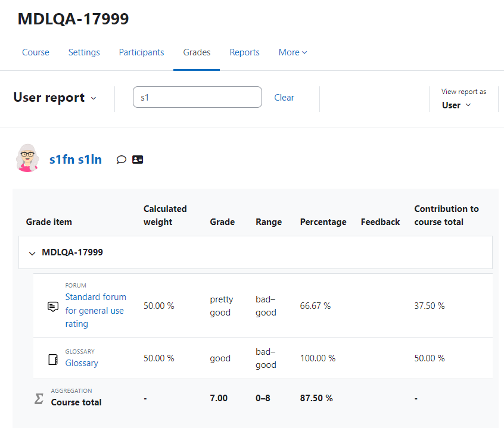The height and width of the screenshot is (428, 504).
Task: Focus the user search input containing s1
Action: click(197, 97)
